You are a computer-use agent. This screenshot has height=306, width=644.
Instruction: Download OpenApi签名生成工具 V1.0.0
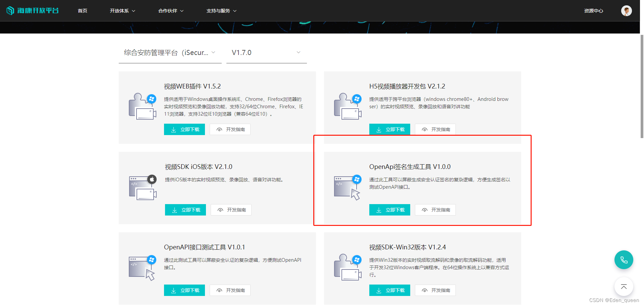pos(390,210)
